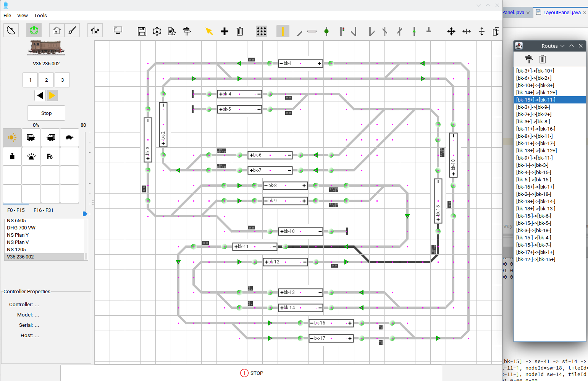Choose the plus add tile tool
Screen dimensions: 588x381
pyautogui.click(x=225, y=31)
